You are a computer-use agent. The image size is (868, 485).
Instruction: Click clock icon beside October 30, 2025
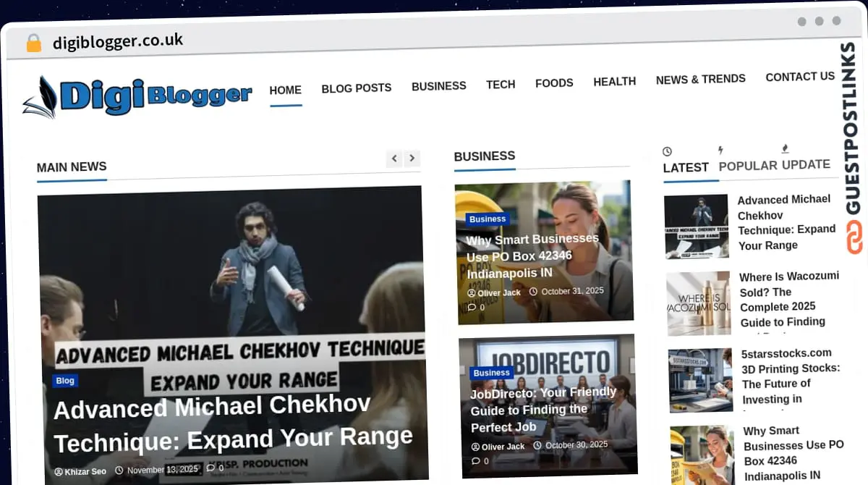pos(538,446)
